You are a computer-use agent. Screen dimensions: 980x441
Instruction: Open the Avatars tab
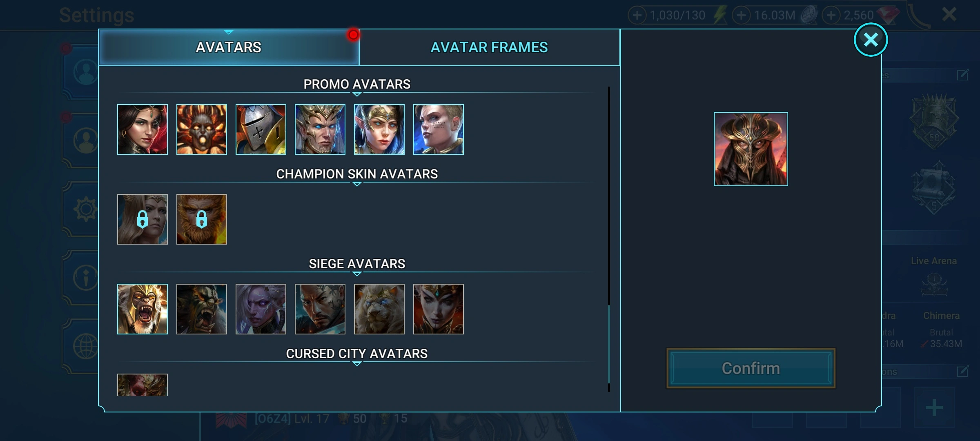229,47
